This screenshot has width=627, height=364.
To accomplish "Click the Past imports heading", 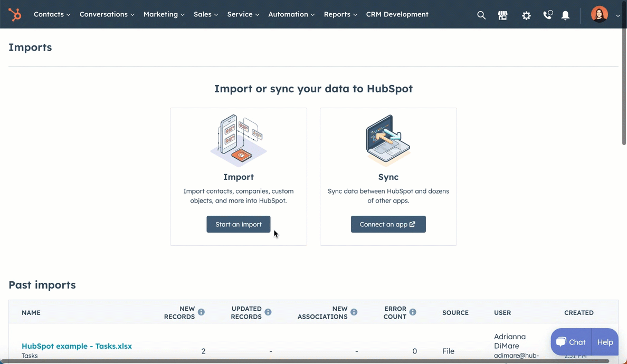I will 42,285.
